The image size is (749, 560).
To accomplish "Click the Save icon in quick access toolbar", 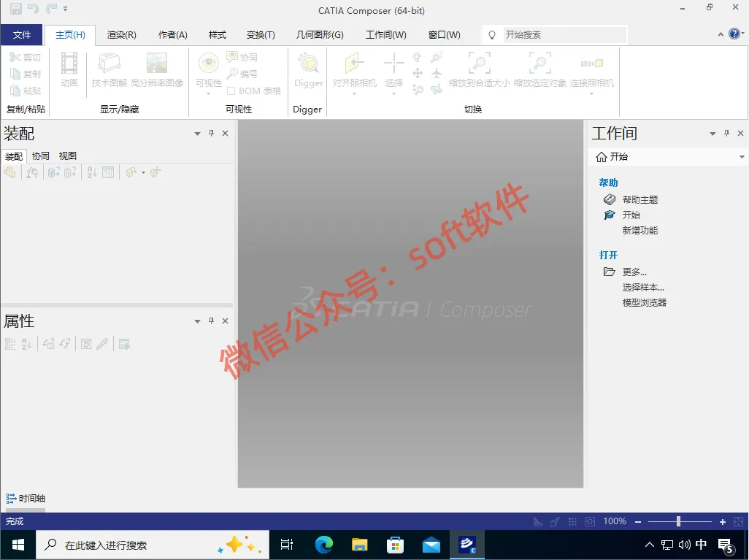I will click(x=16, y=8).
